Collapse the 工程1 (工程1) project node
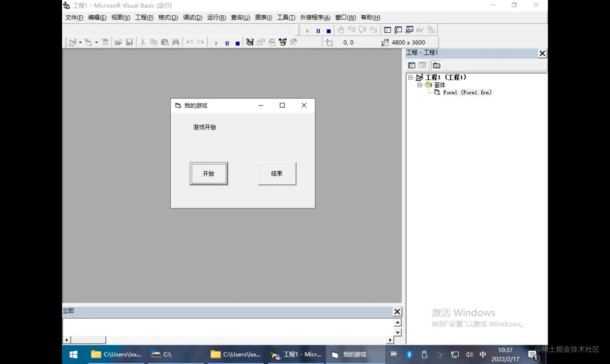This screenshot has width=610, height=364. tap(411, 77)
